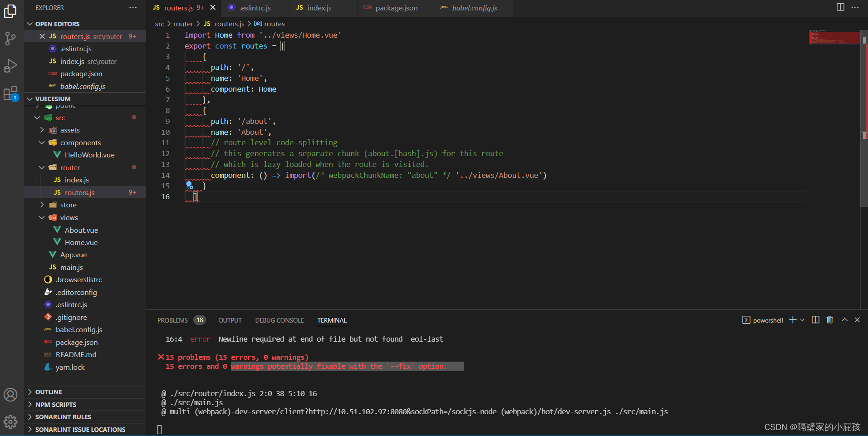Viewport: 868px width, 436px height.
Task: Maximize the panel size with chevron up
Action: pyautogui.click(x=844, y=320)
